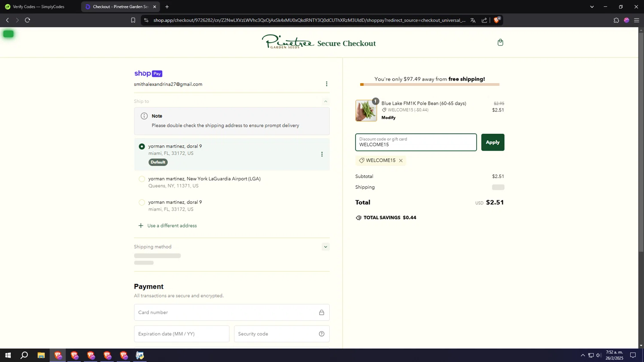Click the translate page icon
This screenshot has width=644, height=362.
point(473,20)
